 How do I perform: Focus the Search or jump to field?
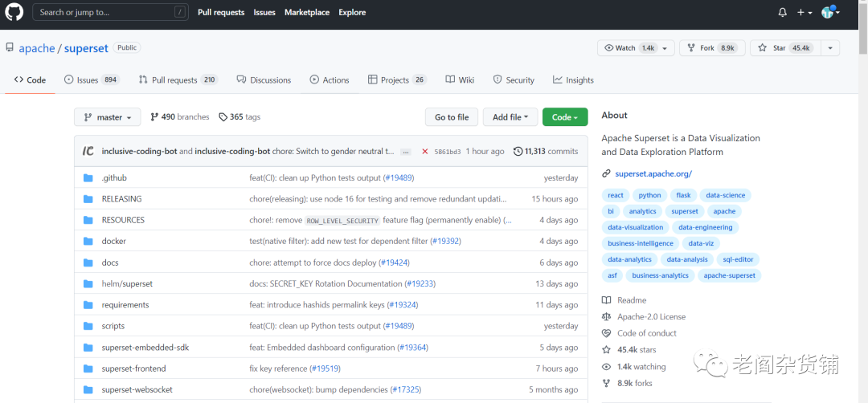[x=110, y=12]
